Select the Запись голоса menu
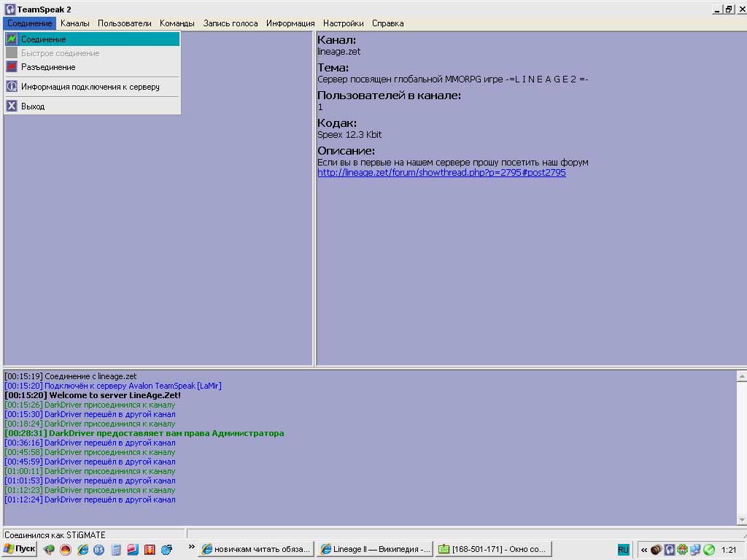 231,23
